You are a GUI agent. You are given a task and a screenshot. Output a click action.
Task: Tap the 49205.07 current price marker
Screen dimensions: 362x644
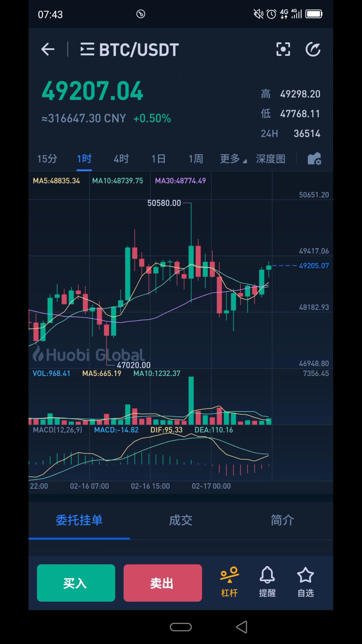(x=314, y=266)
